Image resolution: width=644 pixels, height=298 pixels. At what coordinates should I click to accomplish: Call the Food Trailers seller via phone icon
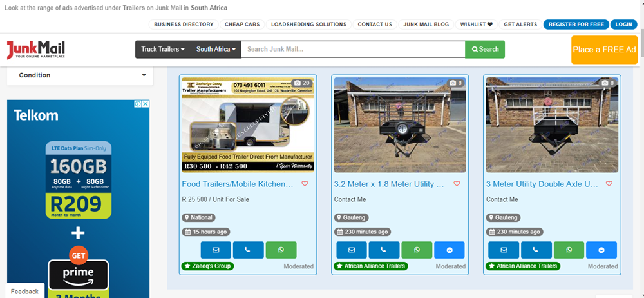[248, 250]
